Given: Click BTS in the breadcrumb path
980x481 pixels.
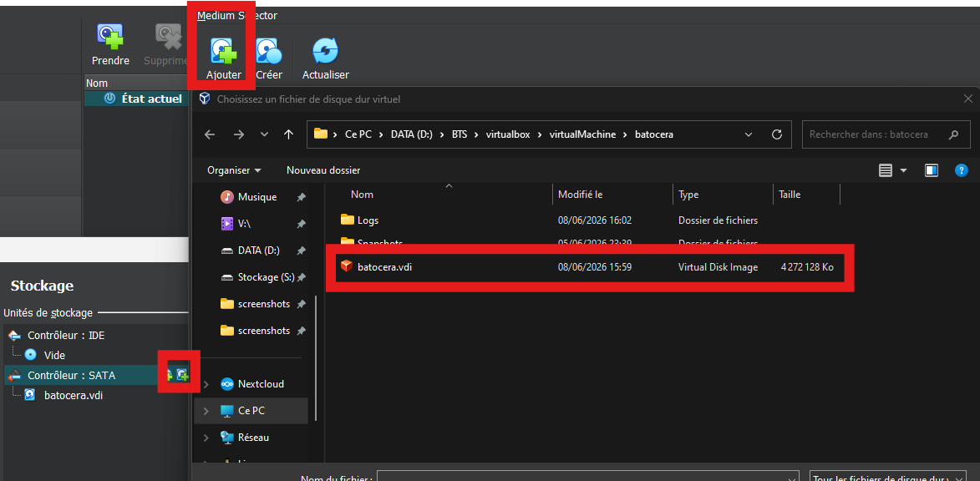Looking at the screenshot, I should coord(460,134).
